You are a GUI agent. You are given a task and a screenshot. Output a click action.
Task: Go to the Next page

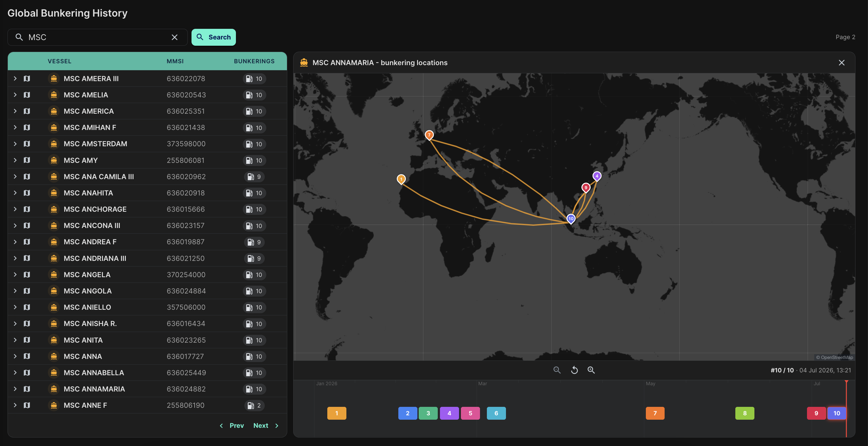(266, 426)
